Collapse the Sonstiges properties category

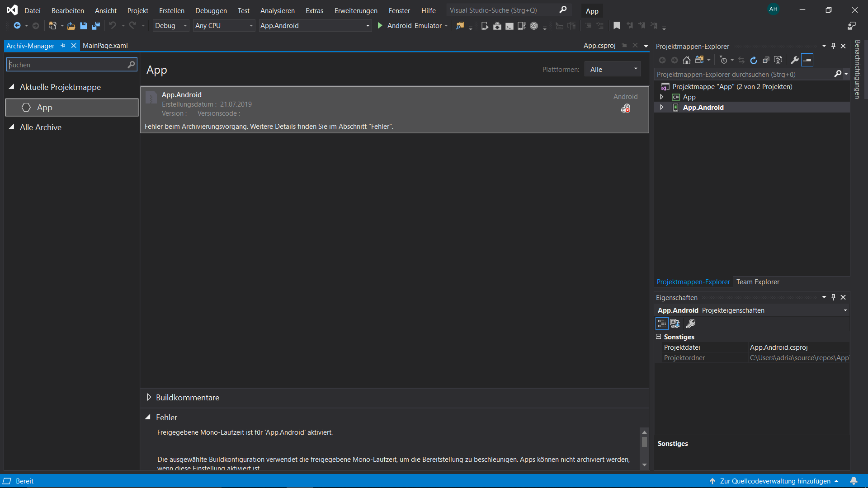tap(659, 337)
